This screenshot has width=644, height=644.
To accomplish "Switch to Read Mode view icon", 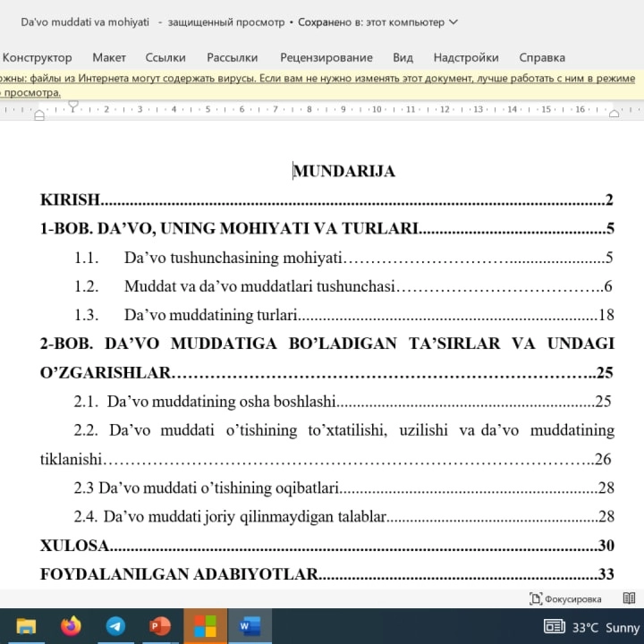I will (629, 598).
